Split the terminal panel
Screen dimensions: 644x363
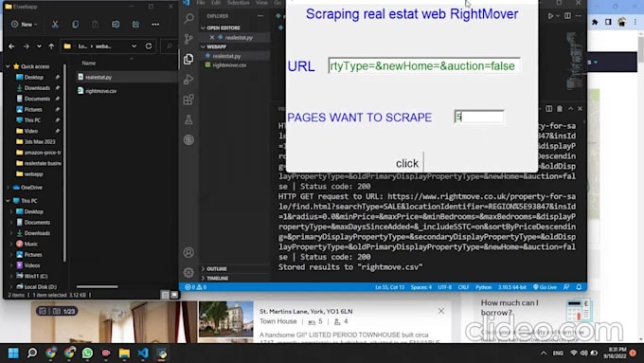tap(549, 109)
